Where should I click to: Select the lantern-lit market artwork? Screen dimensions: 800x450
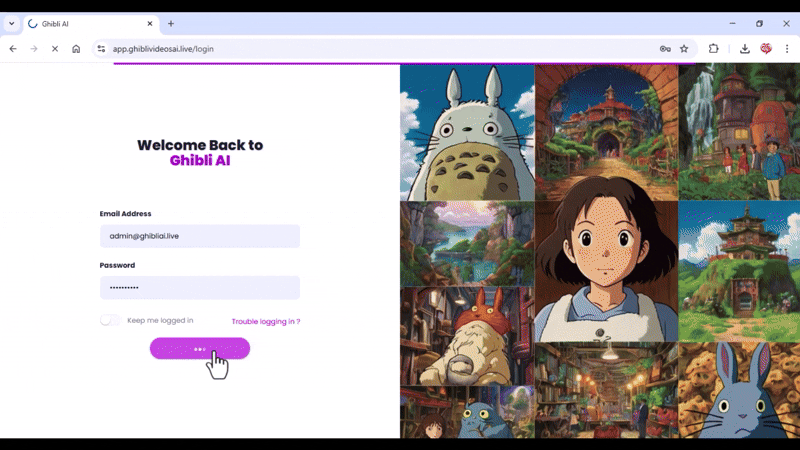click(606, 390)
